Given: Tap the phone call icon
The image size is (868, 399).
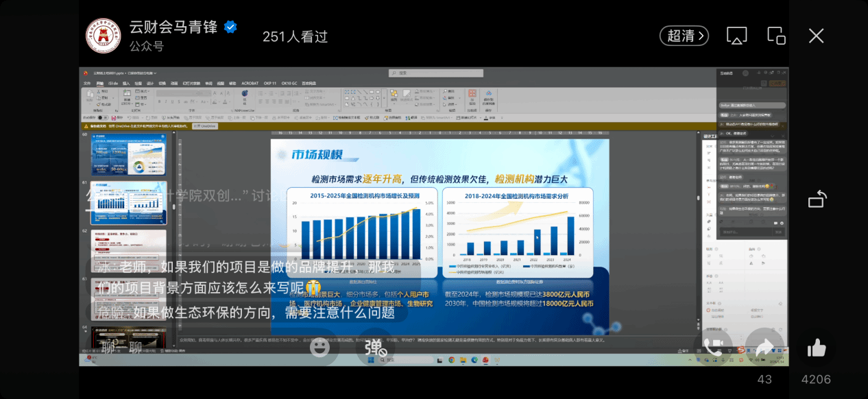Looking at the screenshot, I should 713,348.
